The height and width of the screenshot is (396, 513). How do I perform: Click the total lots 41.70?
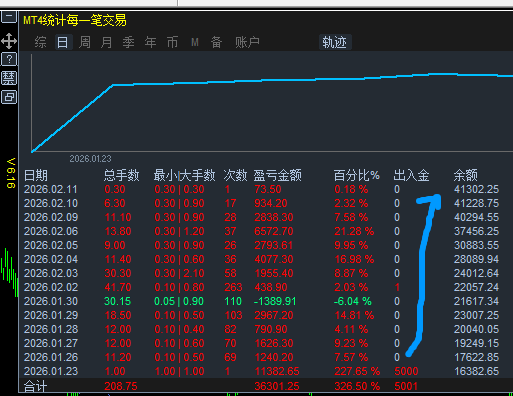pyautogui.click(x=118, y=287)
